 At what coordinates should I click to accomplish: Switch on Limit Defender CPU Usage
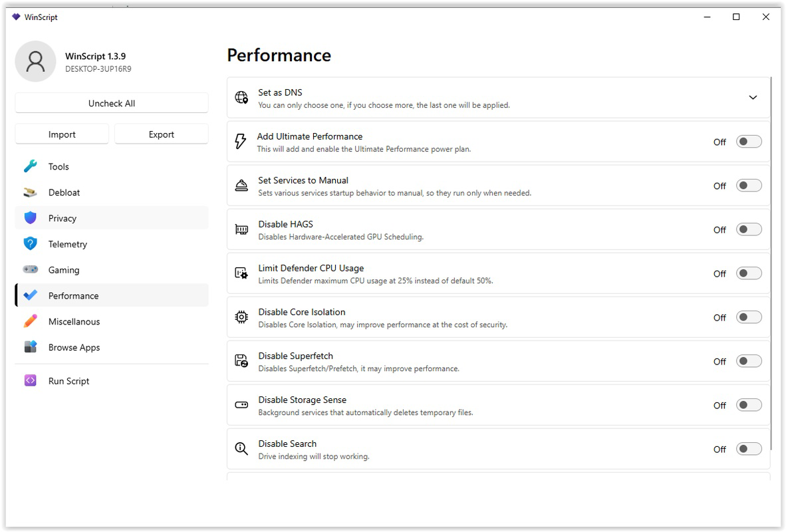(x=749, y=273)
